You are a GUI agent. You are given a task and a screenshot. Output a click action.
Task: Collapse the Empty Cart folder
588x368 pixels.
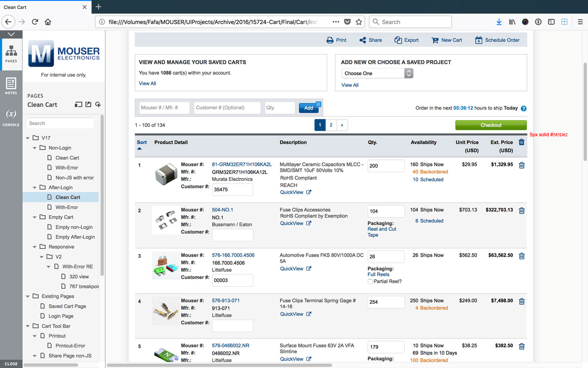tap(35, 218)
